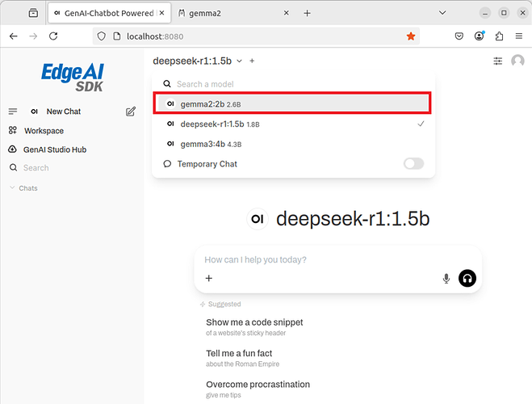
Task: Click the site information page icon
Action: click(116, 36)
